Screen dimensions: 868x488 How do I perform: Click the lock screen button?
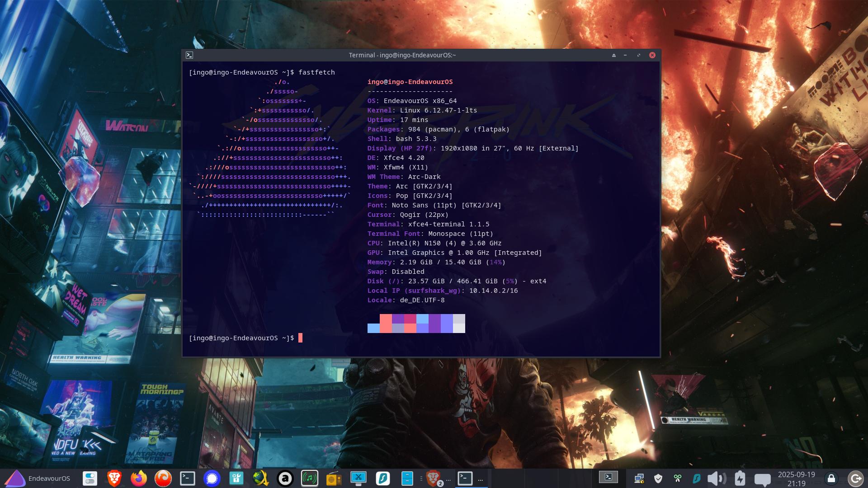tap(831, 479)
